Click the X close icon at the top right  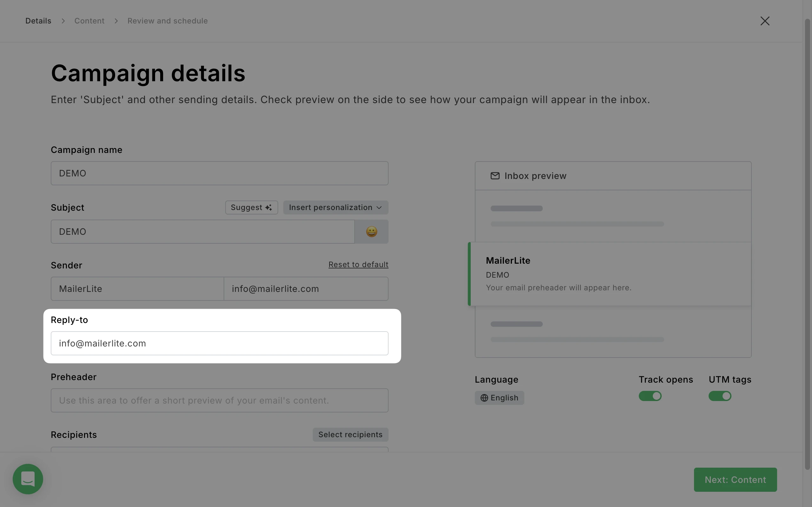pos(765,21)
